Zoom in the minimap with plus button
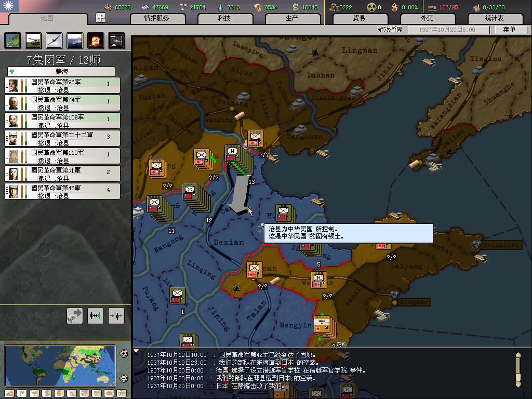Image resolution: width=532 pixels, height=399 pixels. (124, 354)
